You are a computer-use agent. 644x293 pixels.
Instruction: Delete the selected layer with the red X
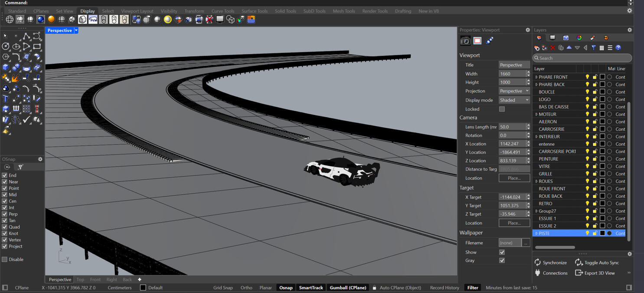(552, 48)
